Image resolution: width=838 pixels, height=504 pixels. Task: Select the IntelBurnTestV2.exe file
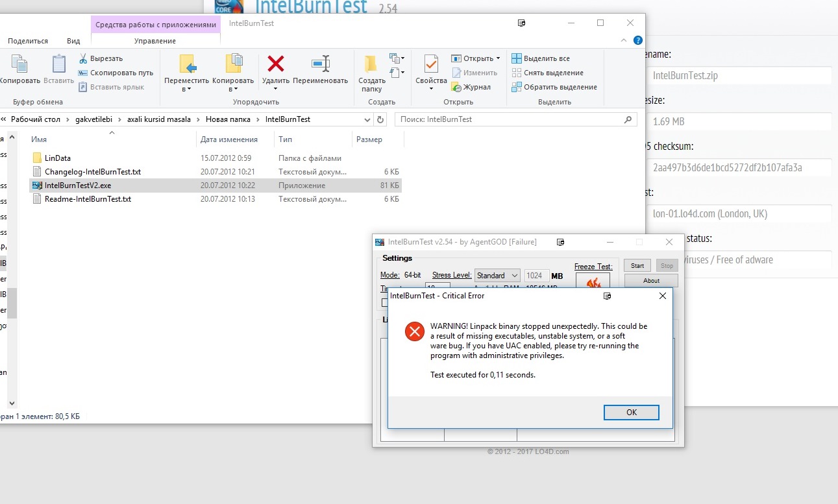(216, 186)
